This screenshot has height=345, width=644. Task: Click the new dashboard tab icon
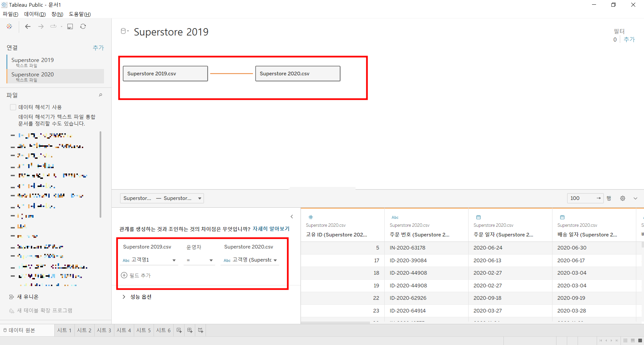[190, 330]
